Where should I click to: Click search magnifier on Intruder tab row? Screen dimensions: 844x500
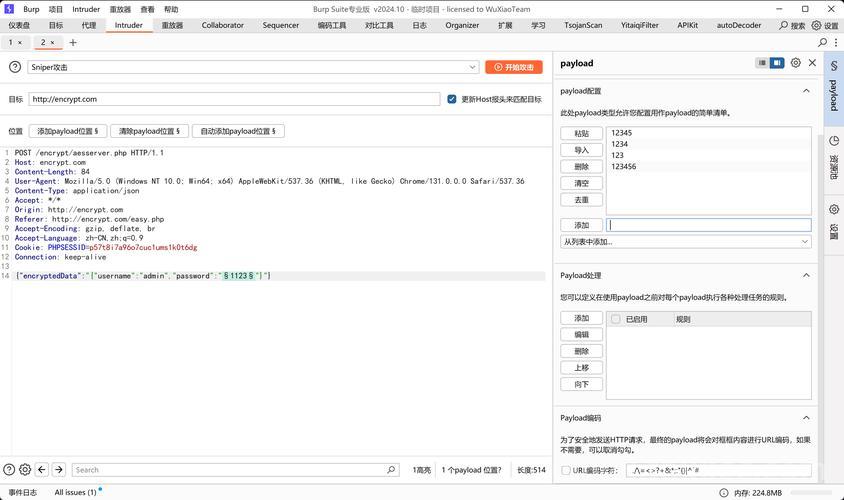(822, 42)
